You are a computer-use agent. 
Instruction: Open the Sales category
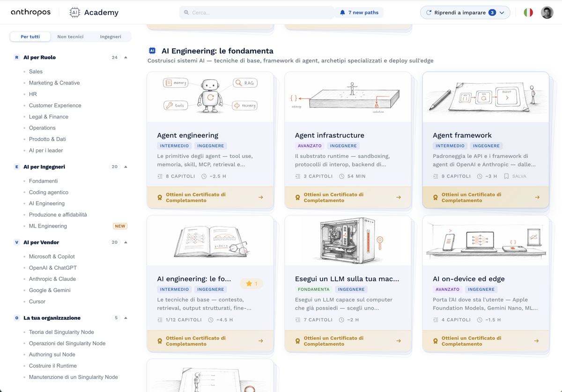36,72
